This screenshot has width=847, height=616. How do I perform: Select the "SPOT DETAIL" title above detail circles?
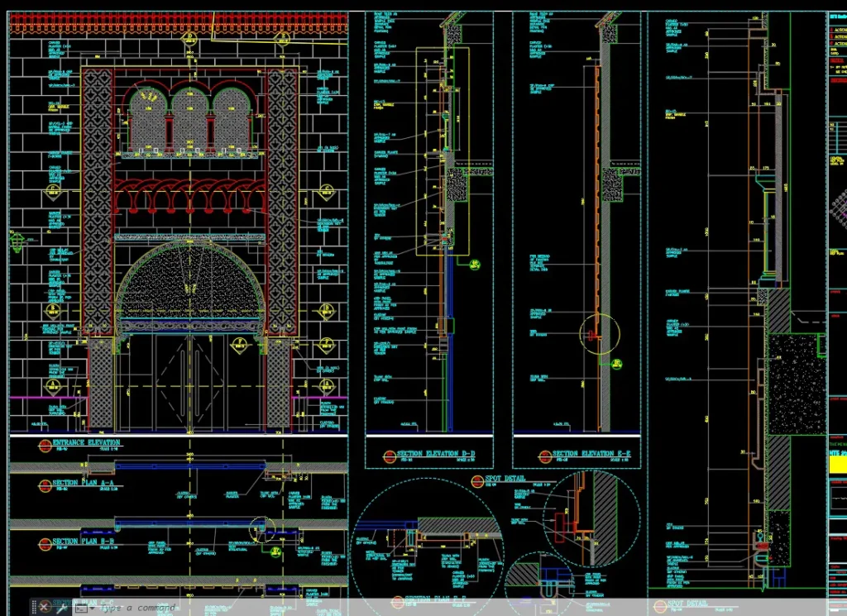505,479
